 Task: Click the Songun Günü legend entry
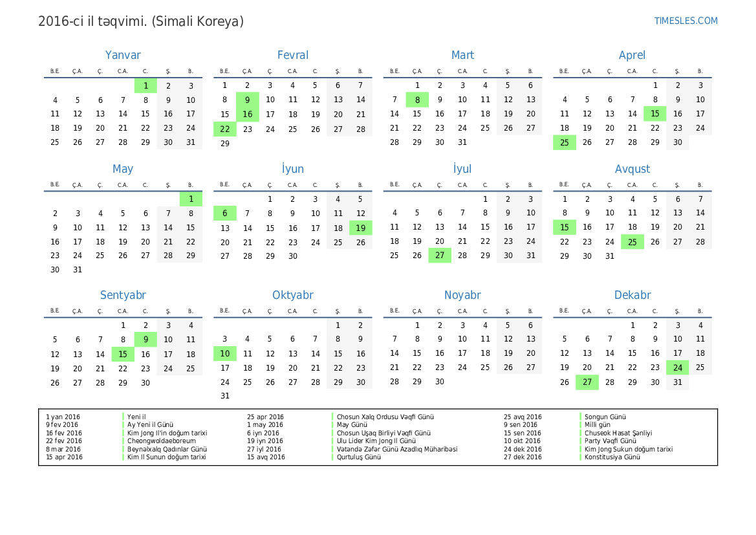click(x=605, y=417)
